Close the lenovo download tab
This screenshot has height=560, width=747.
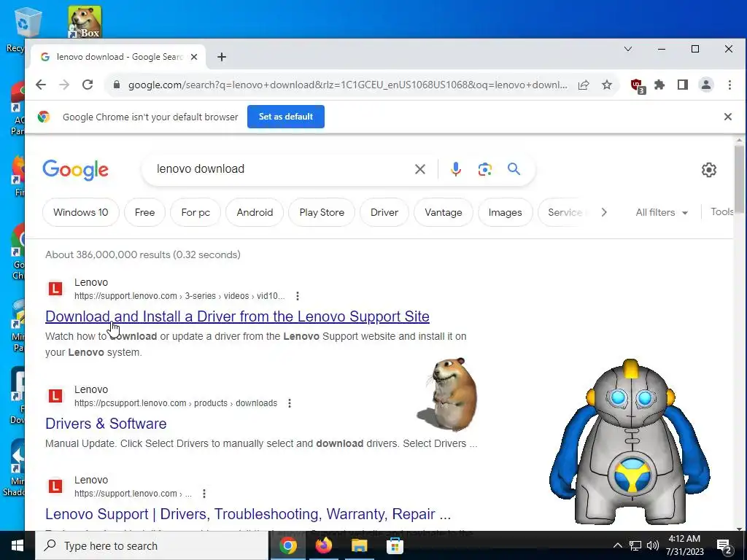coord(194,57)
